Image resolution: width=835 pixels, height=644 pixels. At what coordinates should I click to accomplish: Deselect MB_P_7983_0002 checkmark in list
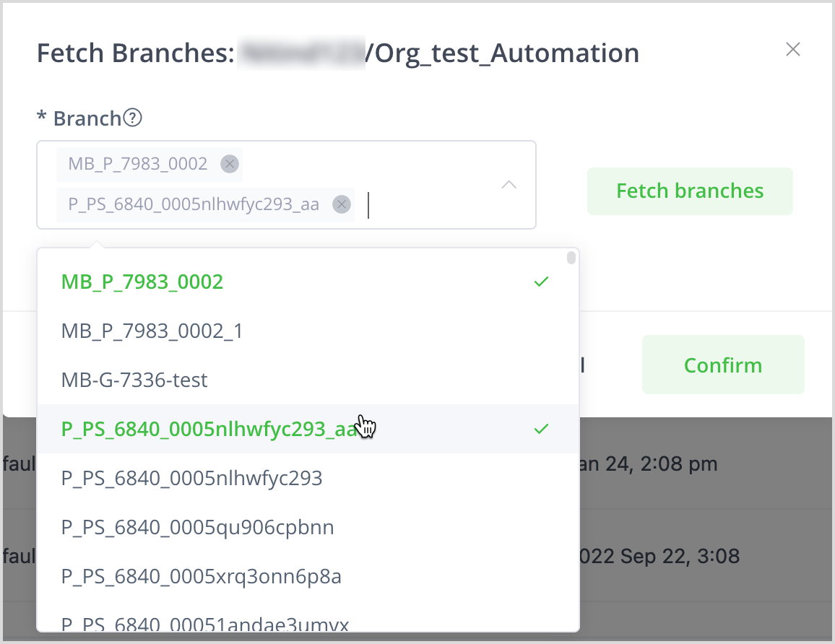click(541, 282)
